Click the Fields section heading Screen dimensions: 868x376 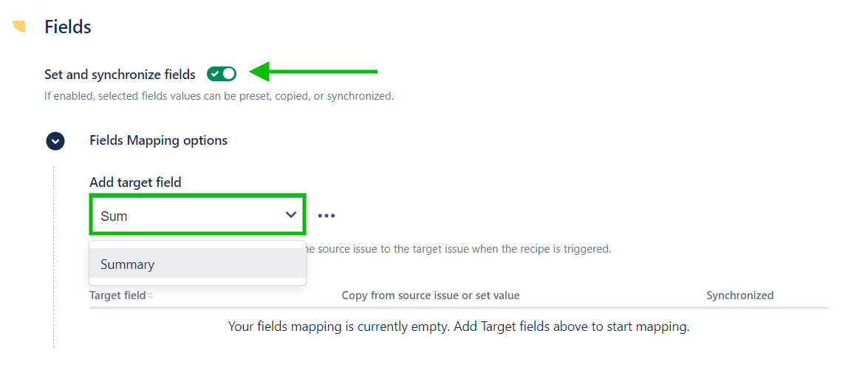pos(68,27)
